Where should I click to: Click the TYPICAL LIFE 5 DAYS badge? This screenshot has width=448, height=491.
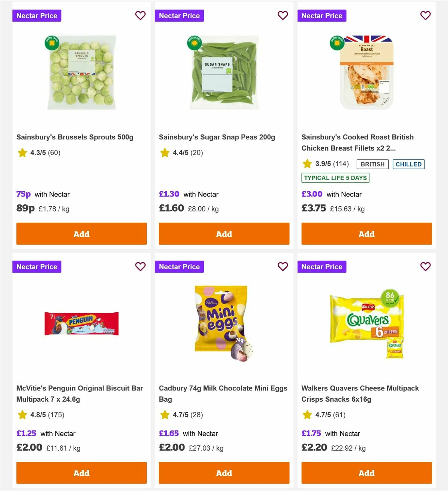(x=335, y=178)
